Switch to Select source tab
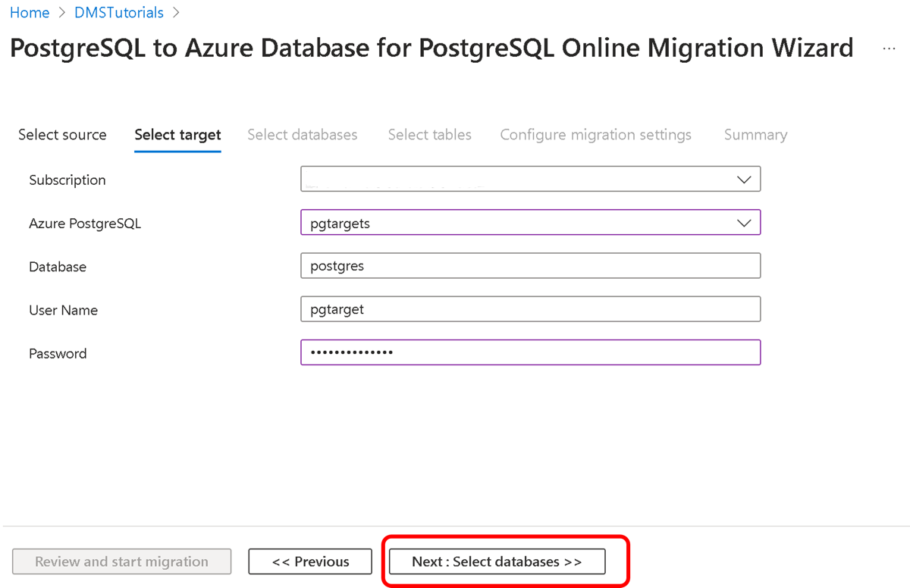This screenshot has width=910, height=588. [62, 135]
